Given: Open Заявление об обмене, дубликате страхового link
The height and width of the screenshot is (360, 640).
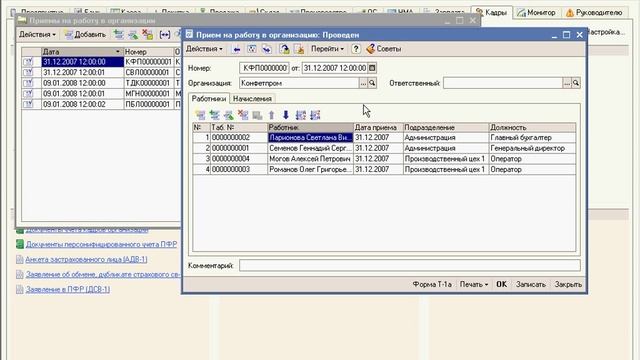Looking at the screenshot, I should tap(103, 274).
